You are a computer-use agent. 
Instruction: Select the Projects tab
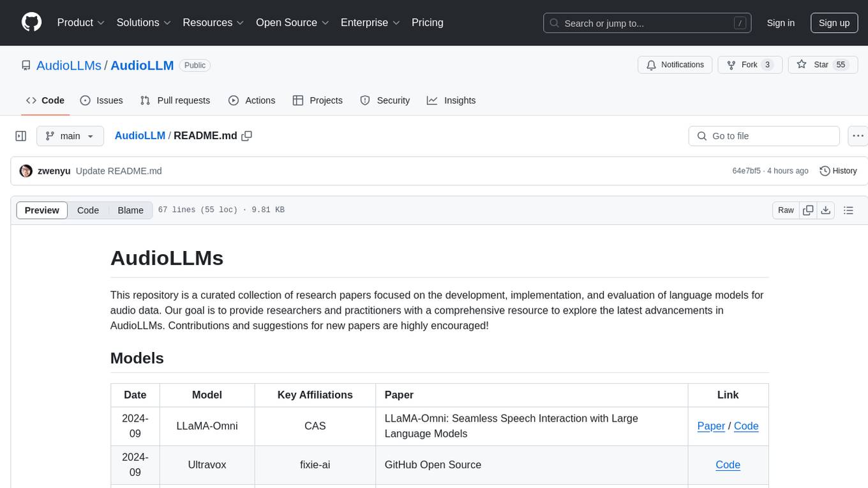coord(317,100)
